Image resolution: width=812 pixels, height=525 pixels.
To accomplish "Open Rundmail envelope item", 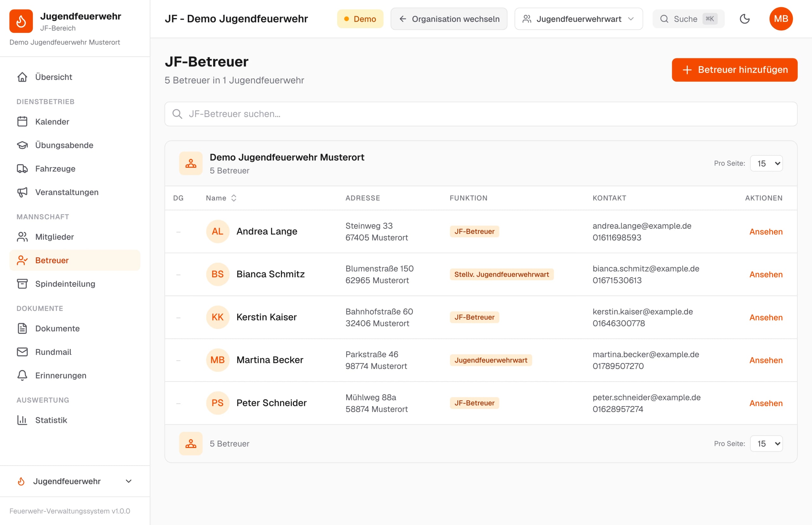I will [75, 352].
